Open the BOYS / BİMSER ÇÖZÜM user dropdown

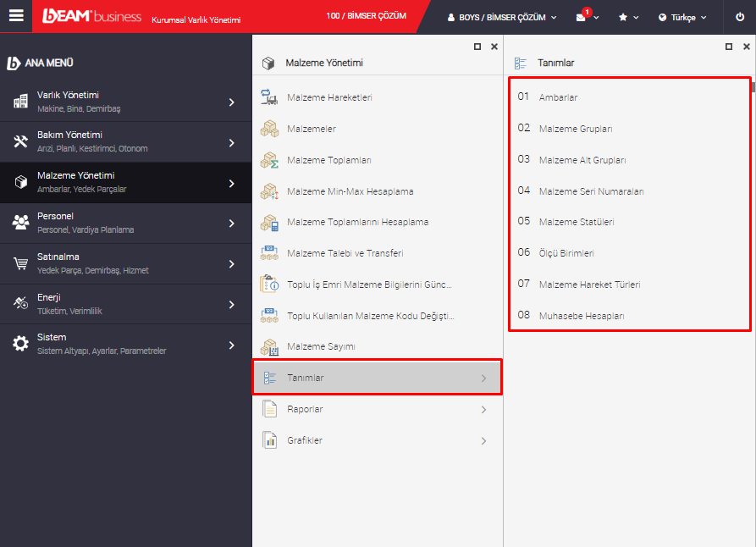[502, 17]
